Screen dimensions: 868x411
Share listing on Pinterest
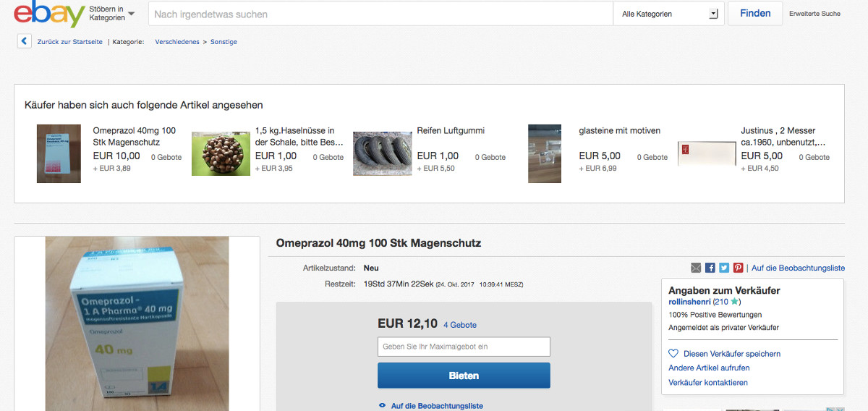pyautogui.click(x=738, y=268)
